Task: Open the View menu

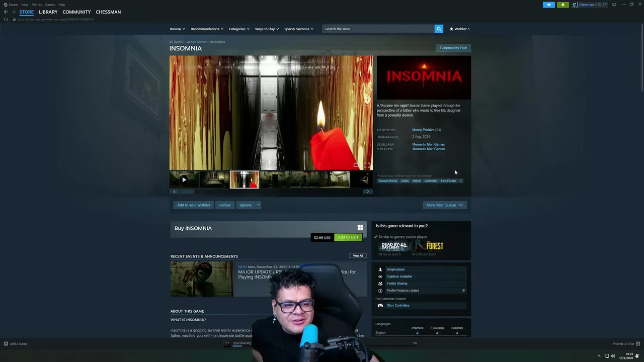Action: (x=24, y=5)
